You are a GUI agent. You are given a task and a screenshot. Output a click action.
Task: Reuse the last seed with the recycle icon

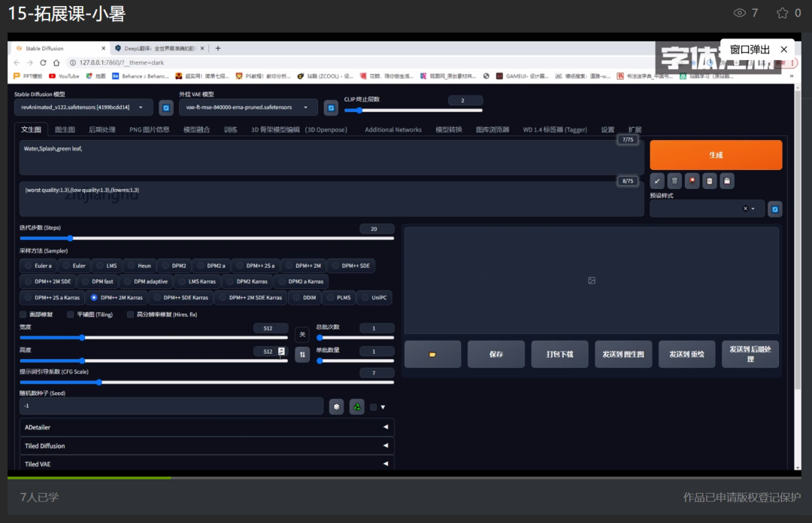(357, 407)
